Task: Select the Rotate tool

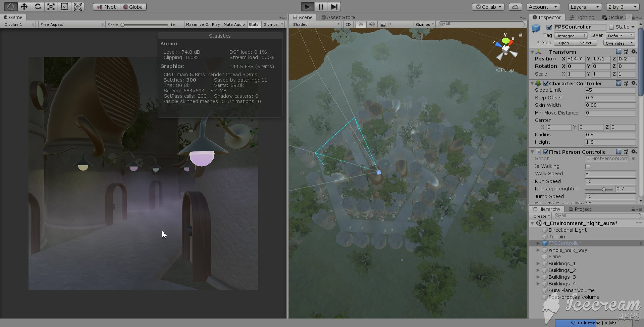Action: 38,6
